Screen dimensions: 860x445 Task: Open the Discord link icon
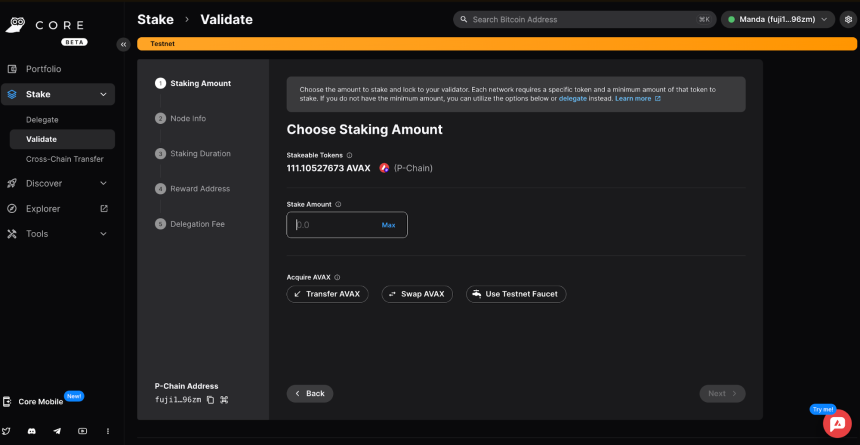(x=32, y=431)
